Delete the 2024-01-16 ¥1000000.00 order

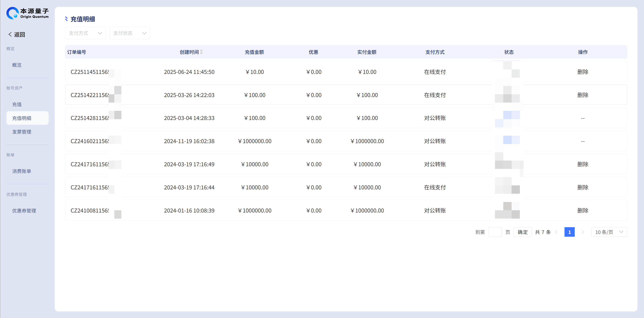tap(582, 211)
